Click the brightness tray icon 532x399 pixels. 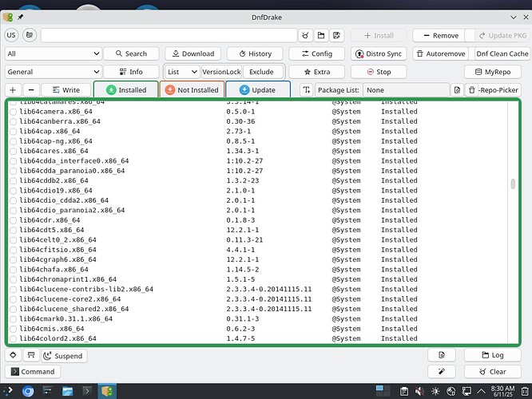tap(435, 392)
